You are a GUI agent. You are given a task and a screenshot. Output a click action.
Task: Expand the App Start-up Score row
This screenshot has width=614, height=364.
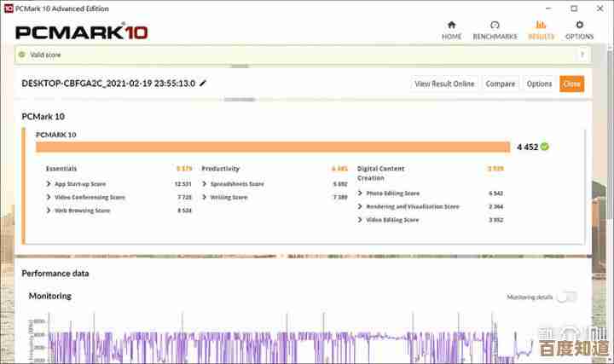49,184
